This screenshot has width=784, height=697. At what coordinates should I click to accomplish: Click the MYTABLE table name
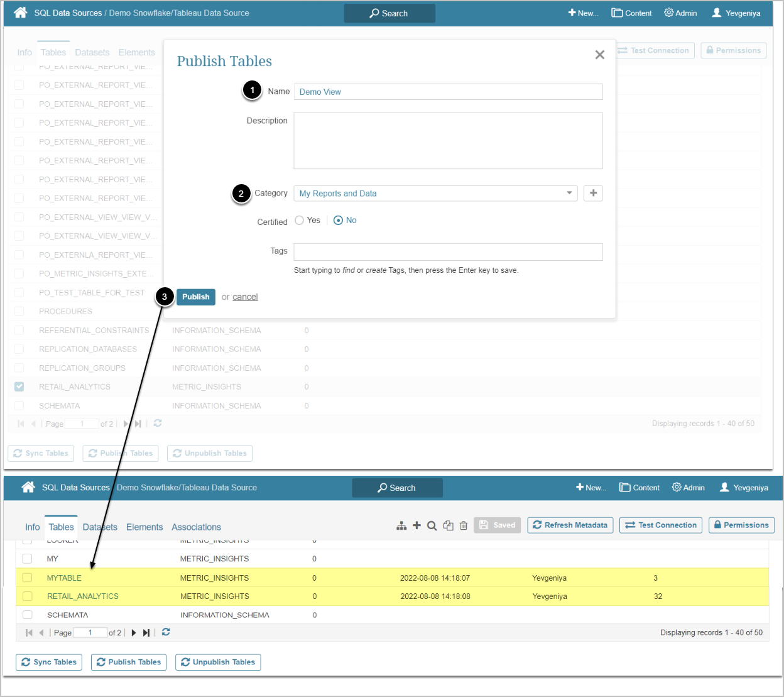pyautogui.click(x=64, y=578)
